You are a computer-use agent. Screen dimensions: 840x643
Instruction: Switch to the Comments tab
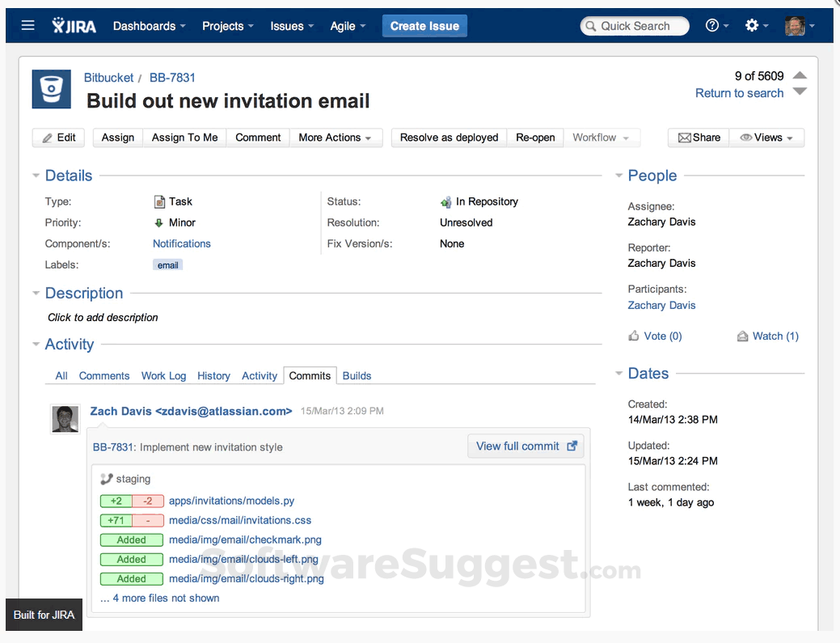(x=103, y=375)
